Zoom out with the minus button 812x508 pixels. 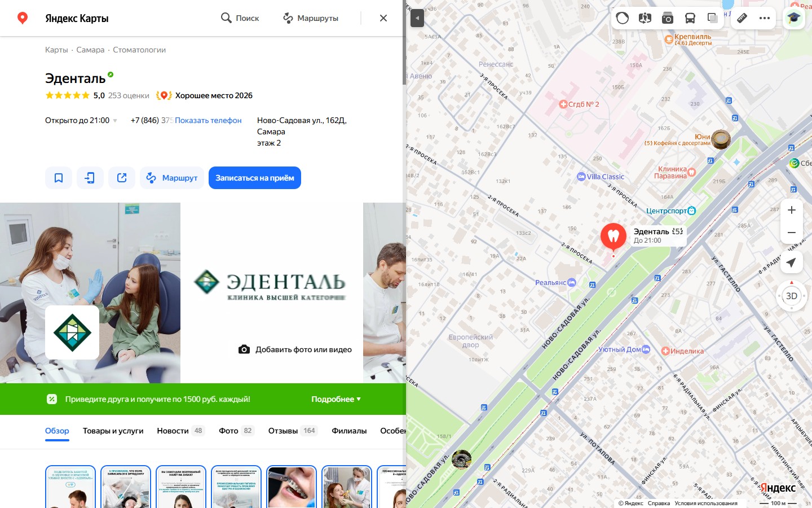792,233
